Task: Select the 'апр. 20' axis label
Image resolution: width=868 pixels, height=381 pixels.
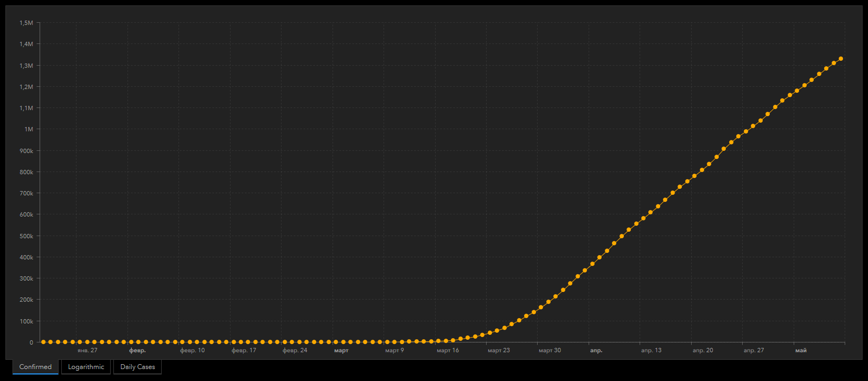Action: [x=703, y=351]
